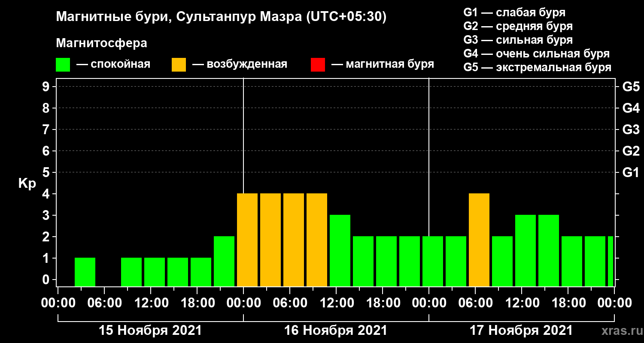Click the 'возбужденная' legend text
The image size is (644, 343).
click(247, 64)
